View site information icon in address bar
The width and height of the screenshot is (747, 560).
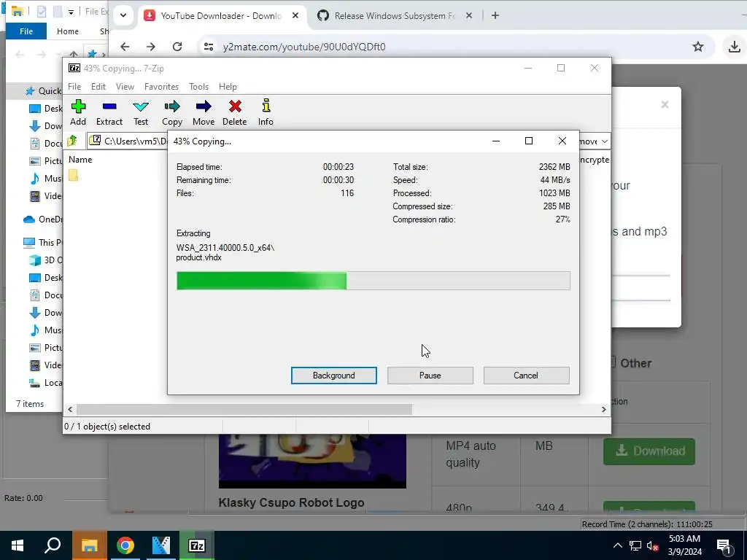pos(209,46)
